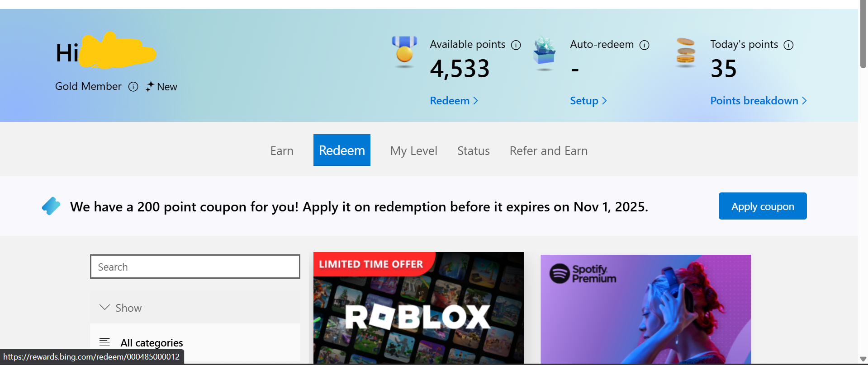Screen dimensions: 868x365
Task: Open the Points breakdown link
Action: tap(758, 101)
